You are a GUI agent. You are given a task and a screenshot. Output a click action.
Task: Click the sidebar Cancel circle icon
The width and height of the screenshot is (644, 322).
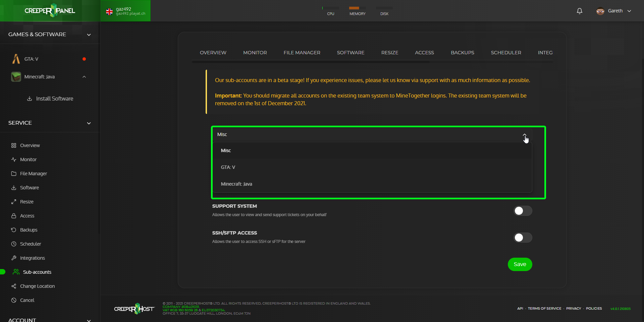(x=14, y=300)
